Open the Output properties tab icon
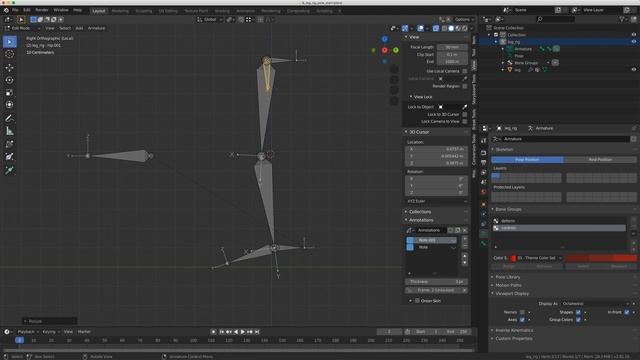 point(484,162)
